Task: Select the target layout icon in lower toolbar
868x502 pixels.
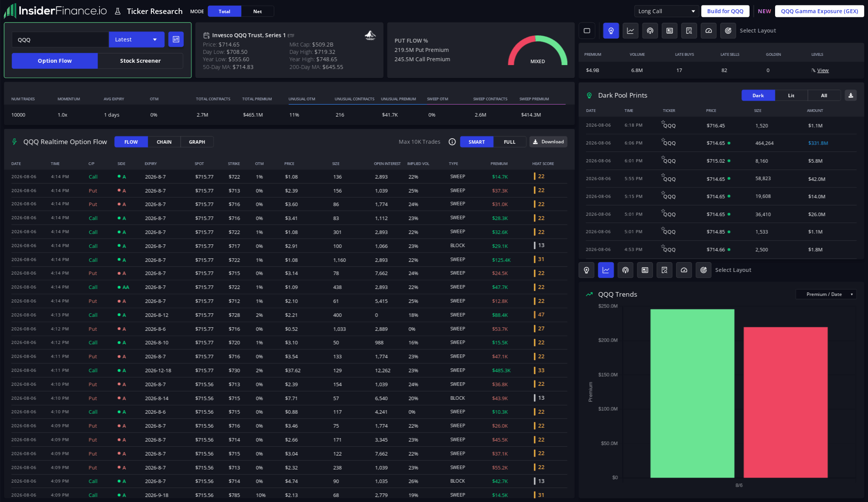Action: click(703, 270)
